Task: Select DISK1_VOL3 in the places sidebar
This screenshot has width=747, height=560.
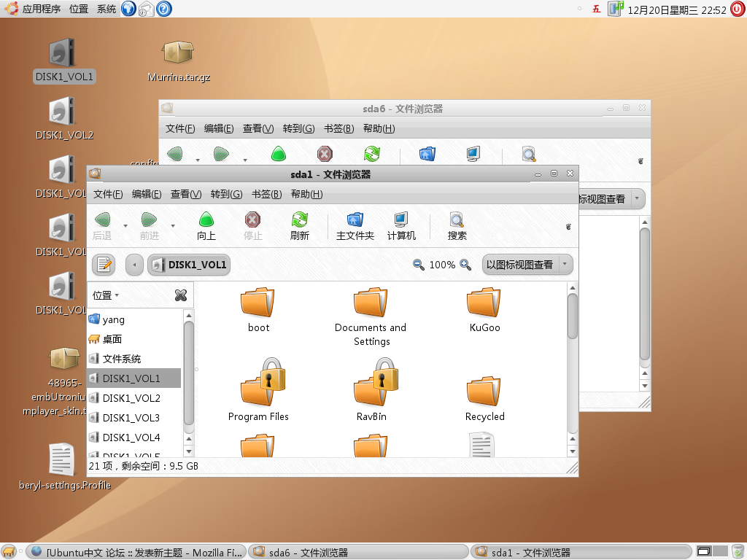Action: tap(134, 418)
